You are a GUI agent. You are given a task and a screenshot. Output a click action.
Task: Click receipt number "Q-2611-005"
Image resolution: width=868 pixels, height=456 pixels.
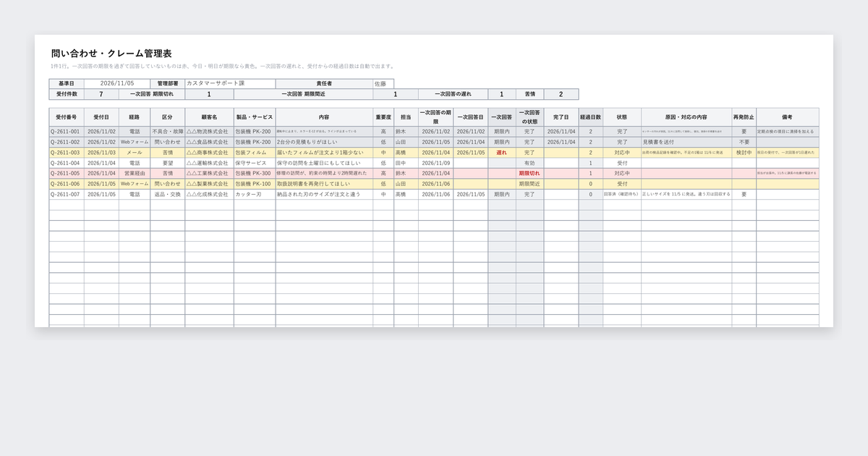point(66,174)
